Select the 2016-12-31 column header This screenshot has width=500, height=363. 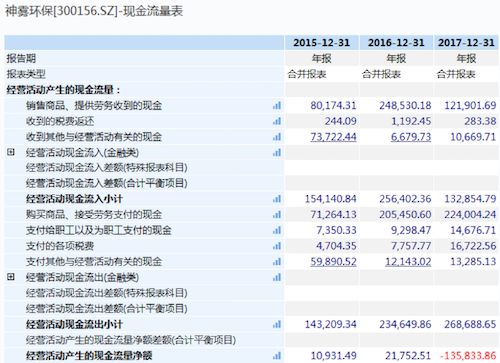396,43
